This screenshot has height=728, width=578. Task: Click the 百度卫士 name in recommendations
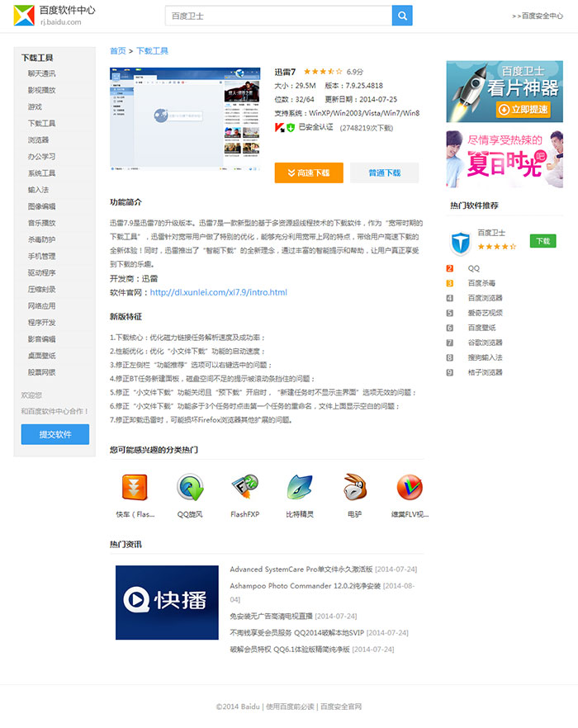[491, 233]
